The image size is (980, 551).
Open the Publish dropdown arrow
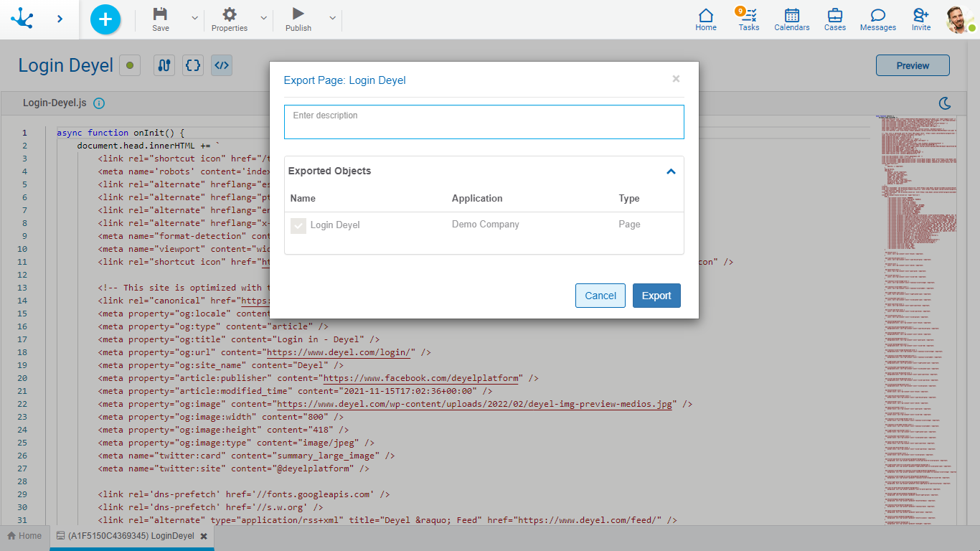[332, 18]
